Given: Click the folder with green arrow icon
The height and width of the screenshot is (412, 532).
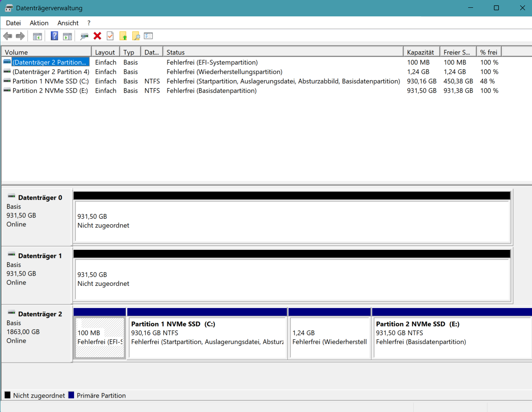Looking at the screenshot, I should 123,36.
